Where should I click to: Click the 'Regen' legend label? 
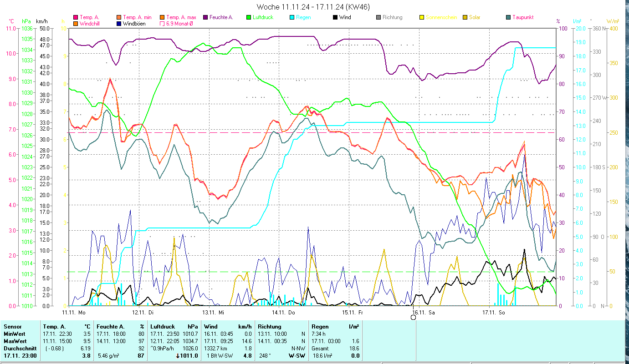tap(303, 17)
